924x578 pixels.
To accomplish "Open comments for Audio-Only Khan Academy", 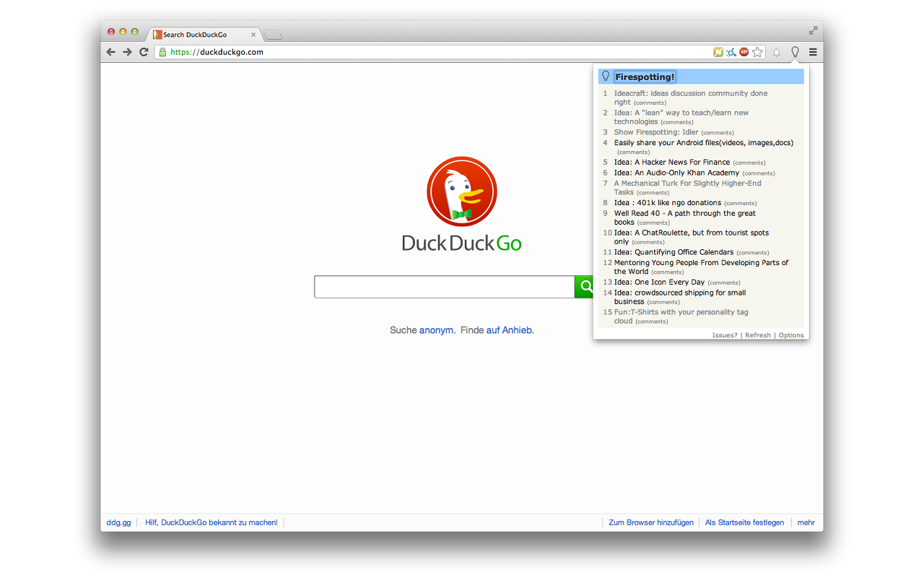I will [x=759, y=173].
